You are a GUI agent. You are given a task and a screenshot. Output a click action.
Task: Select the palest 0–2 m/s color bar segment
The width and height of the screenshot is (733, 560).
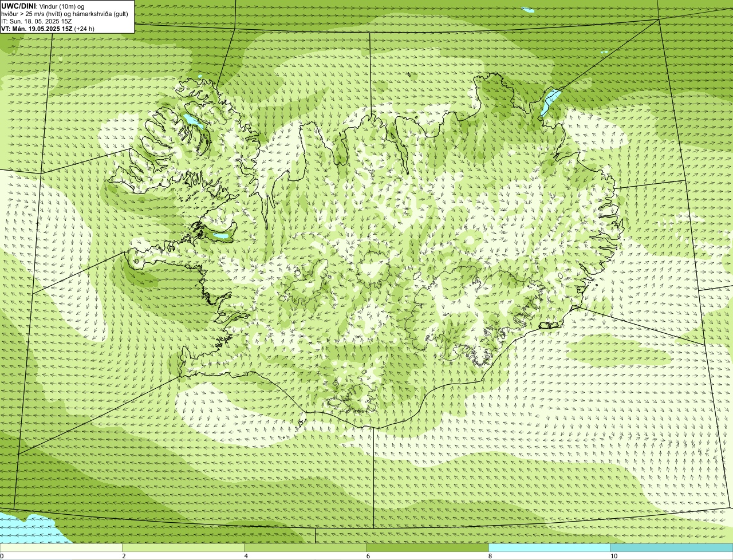[x=61, y=548]
